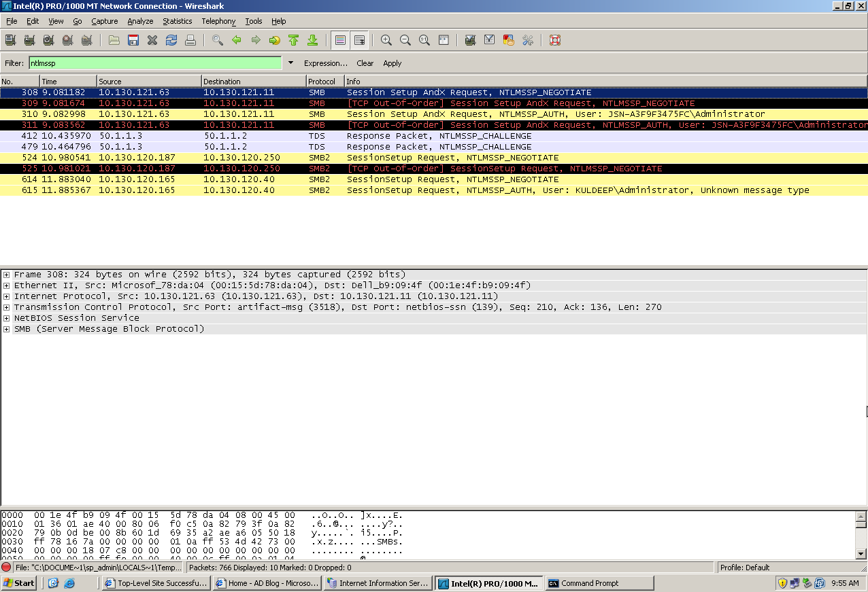This screenshot has width=868, height=592.
Task: Open the Statistics menu
Action: [177, 21]
